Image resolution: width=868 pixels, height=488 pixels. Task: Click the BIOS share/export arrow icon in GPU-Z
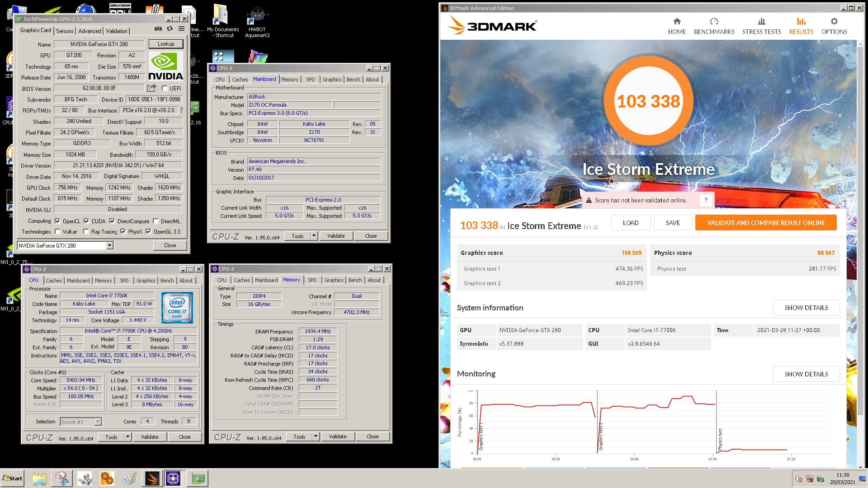(151, 88)
